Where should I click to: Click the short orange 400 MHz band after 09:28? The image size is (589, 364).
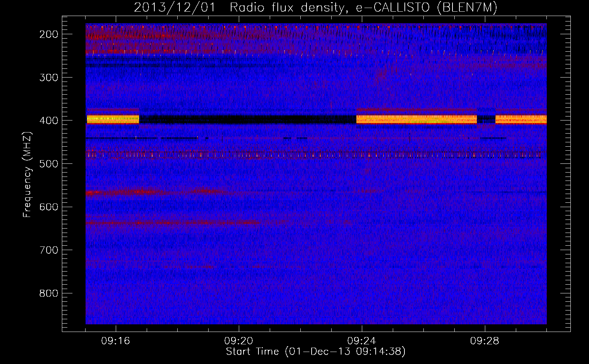(521, 119)
